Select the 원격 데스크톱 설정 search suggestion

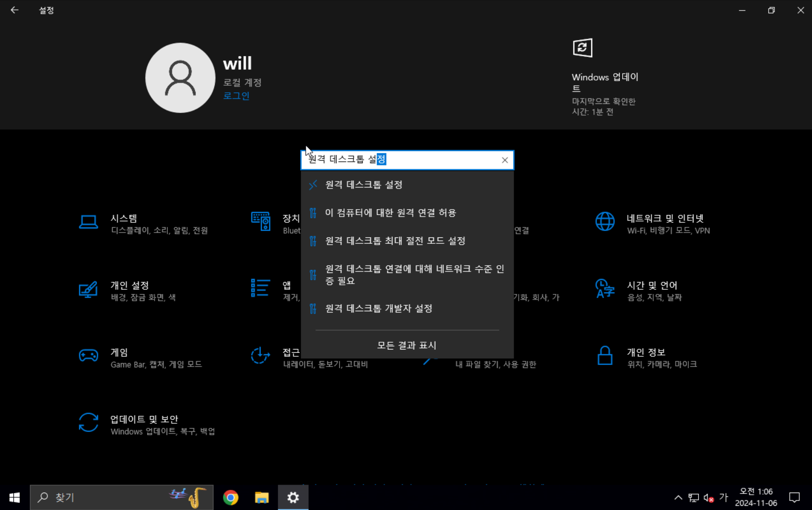pyautogui.click(x=363, y=185)
